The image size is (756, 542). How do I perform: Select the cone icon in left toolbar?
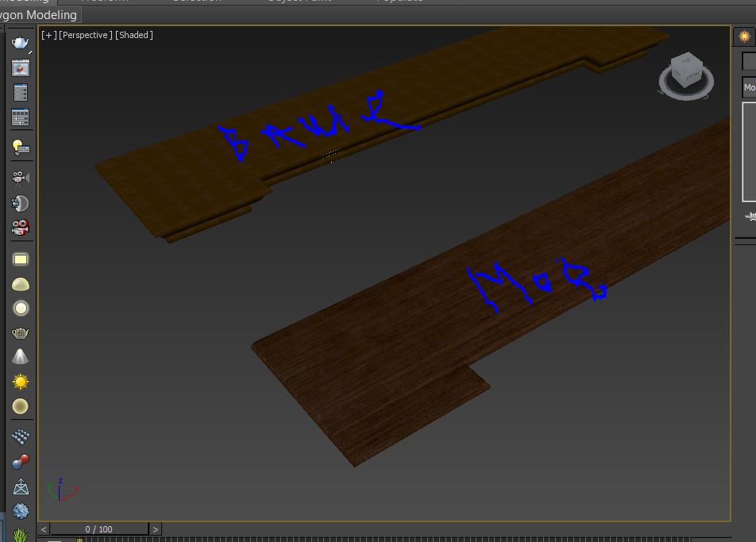click(21, 357)
